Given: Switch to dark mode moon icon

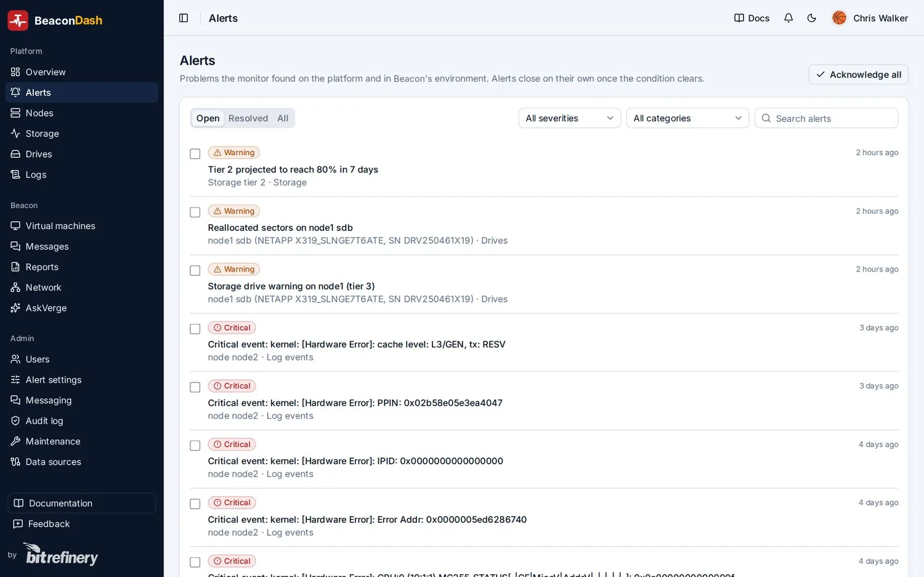Looking at the screenshot, I should click(x=812, y=18).
